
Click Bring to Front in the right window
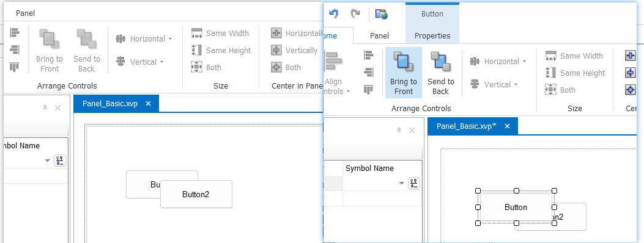403,73
